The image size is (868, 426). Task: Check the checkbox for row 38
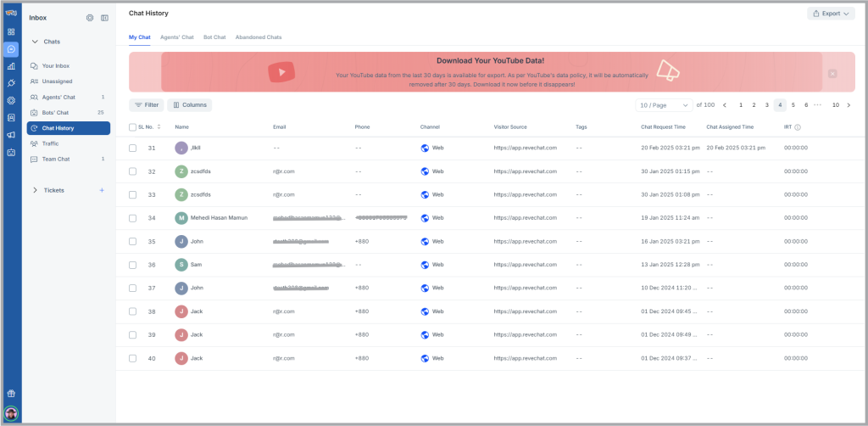pos(132,311)
